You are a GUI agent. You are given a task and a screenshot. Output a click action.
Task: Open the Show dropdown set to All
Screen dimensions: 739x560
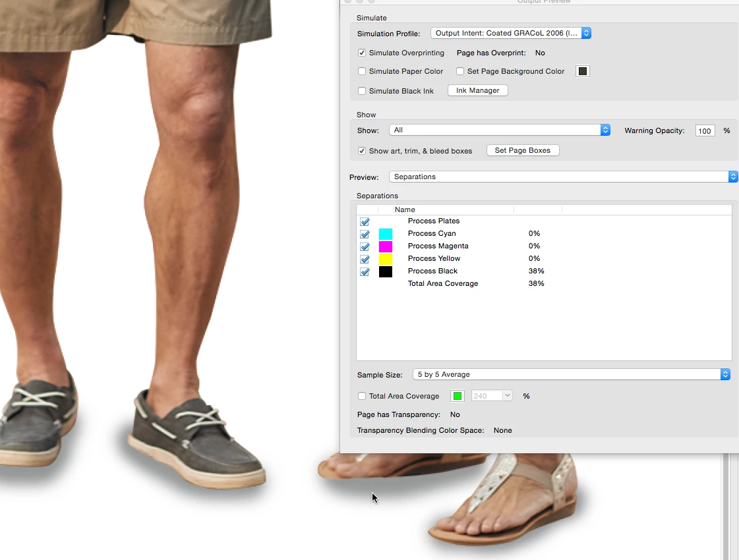point(500,130)
